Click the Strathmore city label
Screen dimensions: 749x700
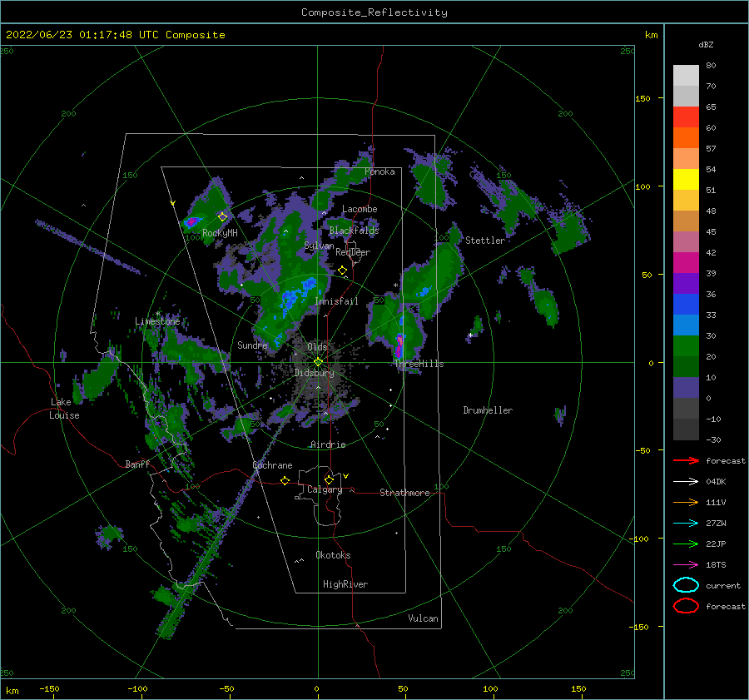click(x=404, y=493)
